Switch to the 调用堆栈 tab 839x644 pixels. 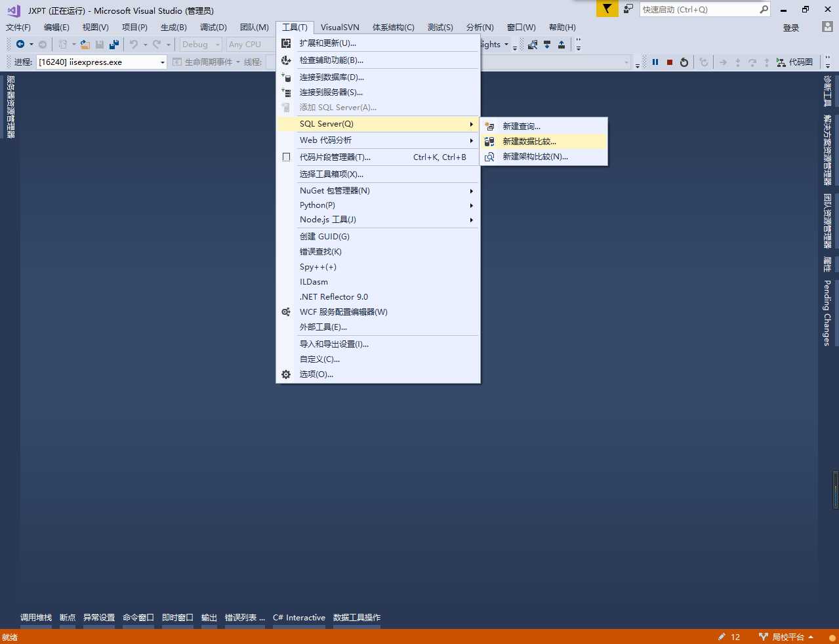point(36,618)
